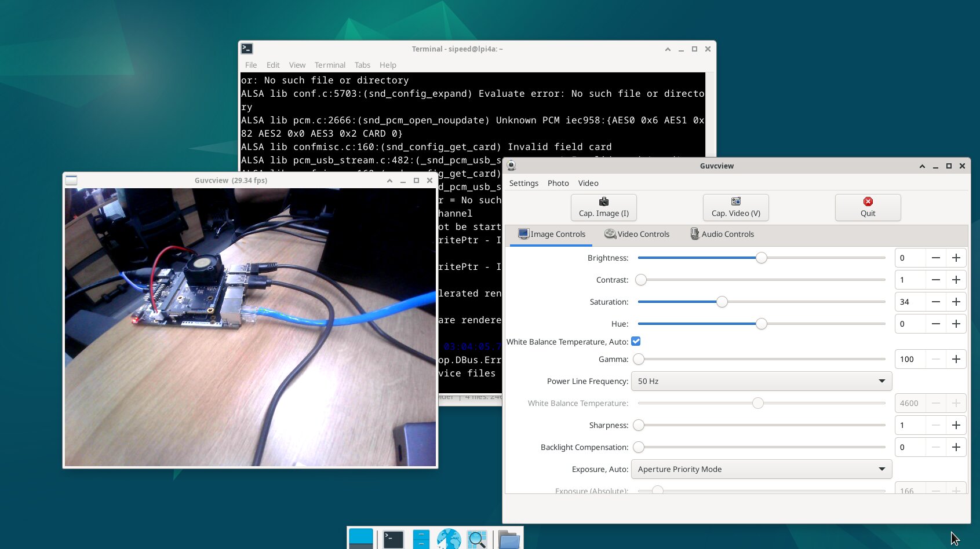Open the Photo menu in Guvcview
980x549 pixels.
click(x=558, y=183)
